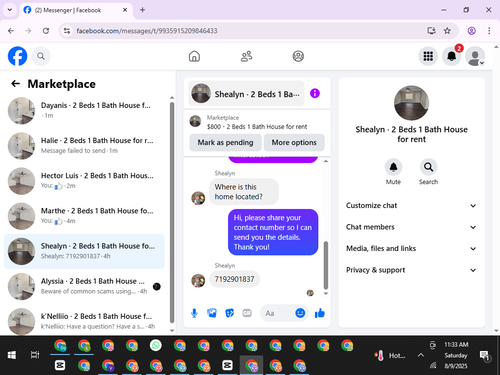The height and width of the screenshot is (375, 500).
Task: Expand Chat members section
Action: (411, 227)
